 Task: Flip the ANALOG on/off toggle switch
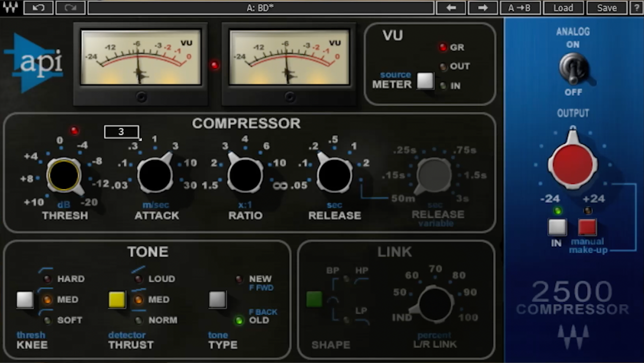[573, 68]
